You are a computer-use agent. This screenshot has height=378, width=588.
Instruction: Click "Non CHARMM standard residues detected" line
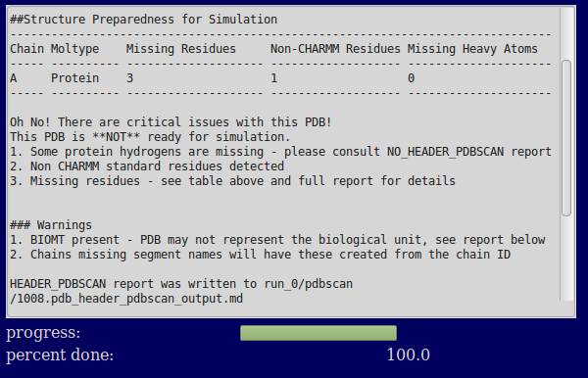click(x=147, y=165)
